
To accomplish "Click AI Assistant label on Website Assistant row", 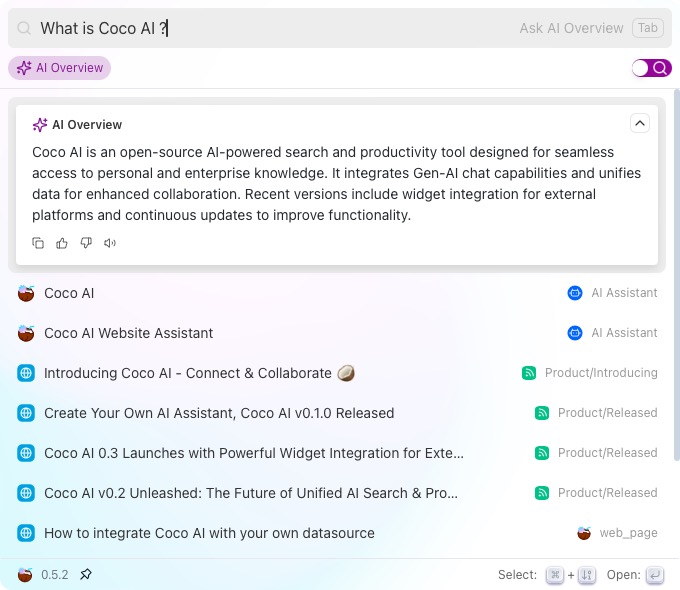I will [x=624, y=333].
